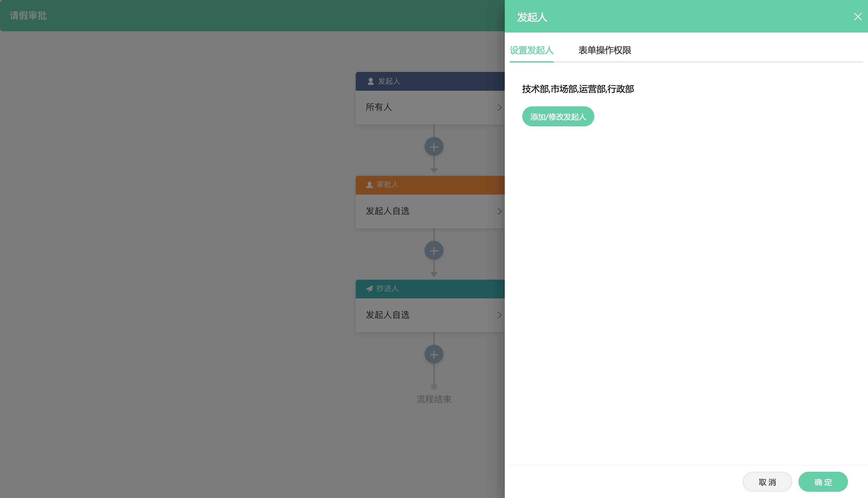Click the 取消 button
This screenshot has width=868, height=498.
[767, 482]
